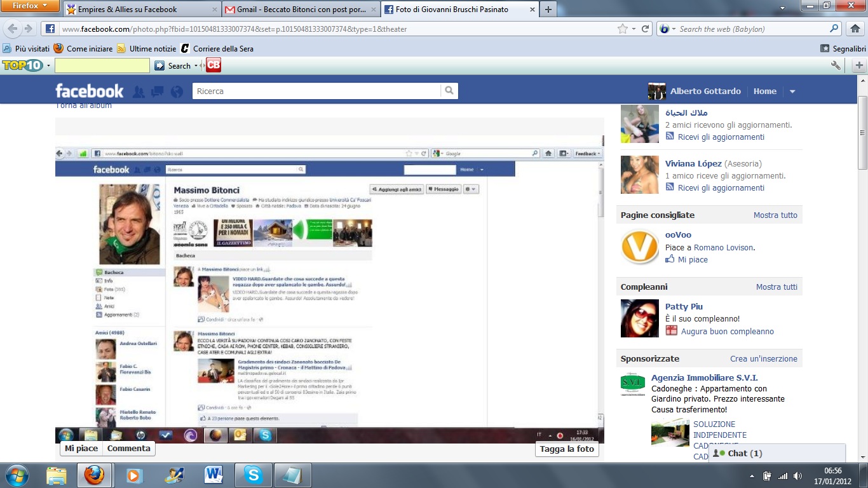Open a new tab with plus button
The image size is (868, 488).
548,10
